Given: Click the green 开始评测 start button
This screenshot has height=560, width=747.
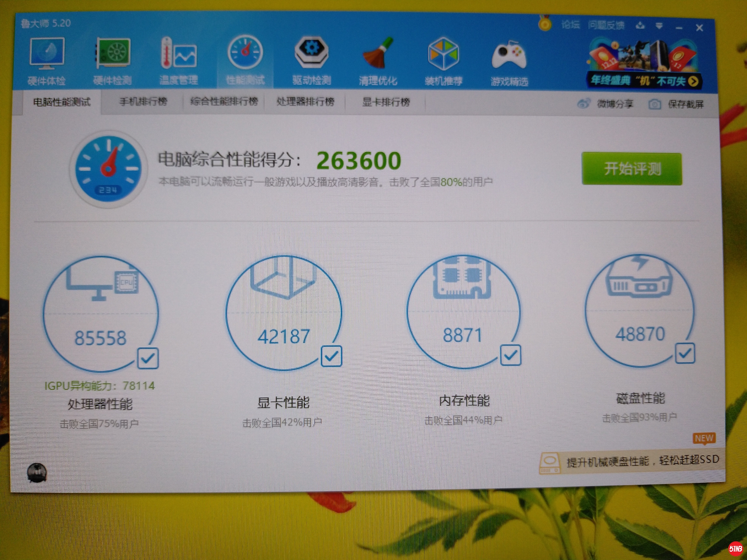Looking at the screenshot, I should 632,169.
